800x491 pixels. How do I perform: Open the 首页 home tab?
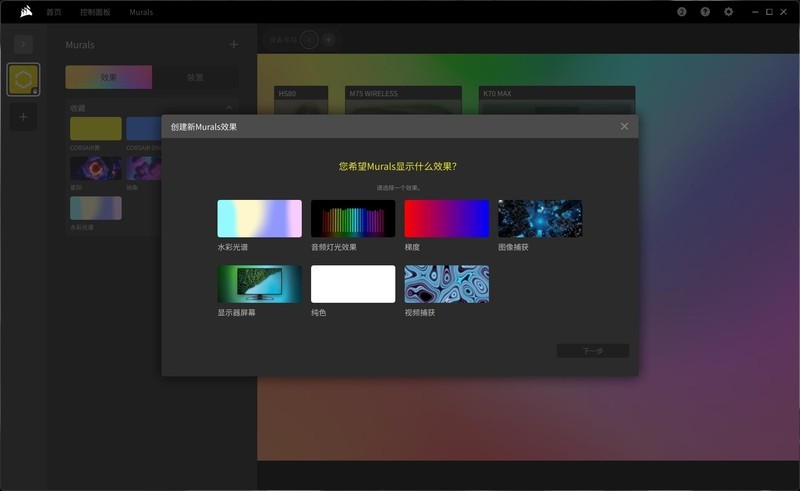tap(54, 12)
